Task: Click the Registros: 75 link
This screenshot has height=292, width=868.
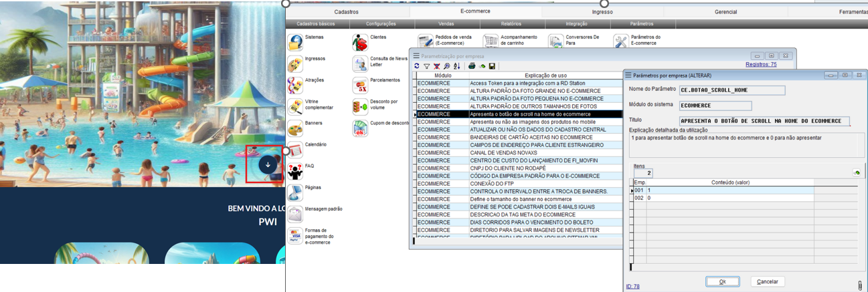Action: (x=761, y=65)
